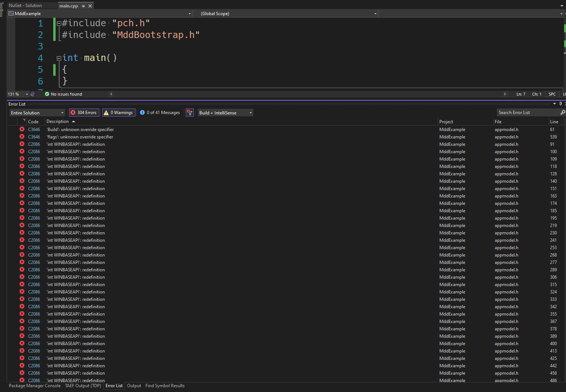Click the C3646 error code link
This screenshot has width=566, height=392.
34,129
